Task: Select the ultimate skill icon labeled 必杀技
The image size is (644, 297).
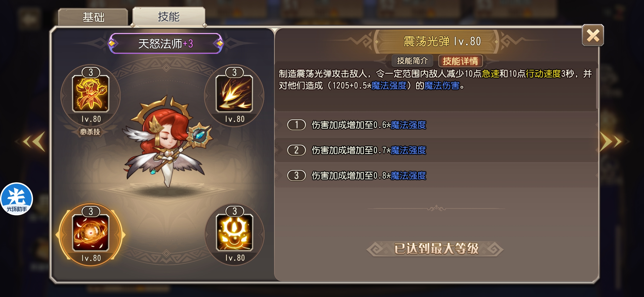Action: click(x=91, y=94)
